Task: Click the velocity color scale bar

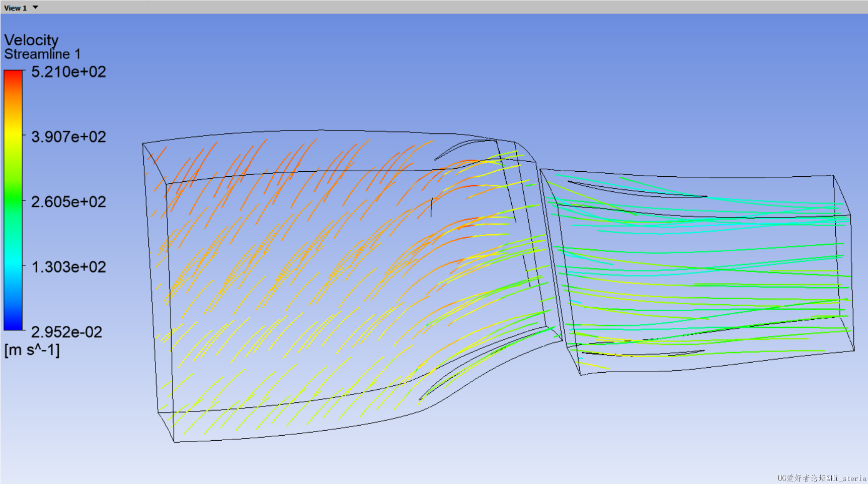Action: (x=13, y=200)
